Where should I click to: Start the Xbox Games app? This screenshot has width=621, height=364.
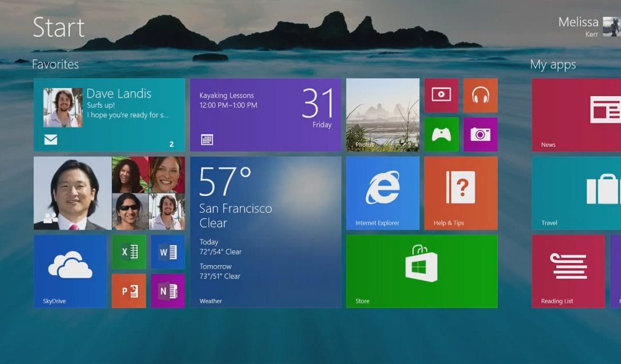[x=441, y=134]
